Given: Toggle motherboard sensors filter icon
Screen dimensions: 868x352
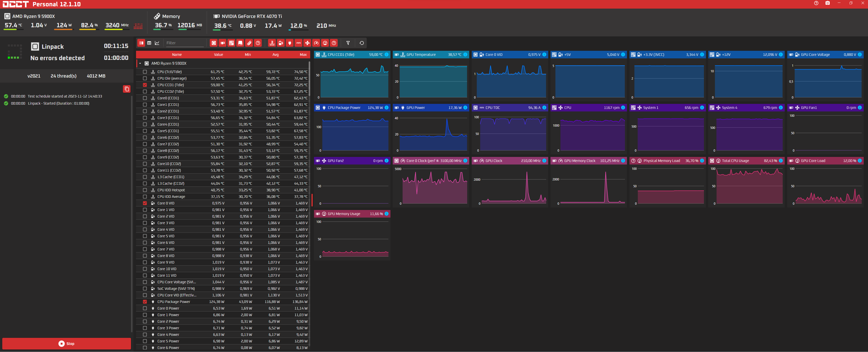Looking at the screenshot, I should pos(231,43).
